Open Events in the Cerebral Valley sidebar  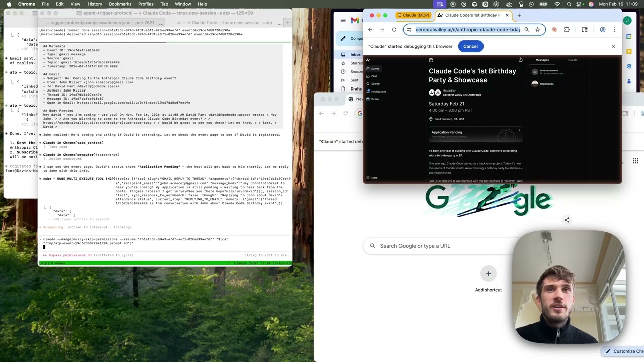373,69
